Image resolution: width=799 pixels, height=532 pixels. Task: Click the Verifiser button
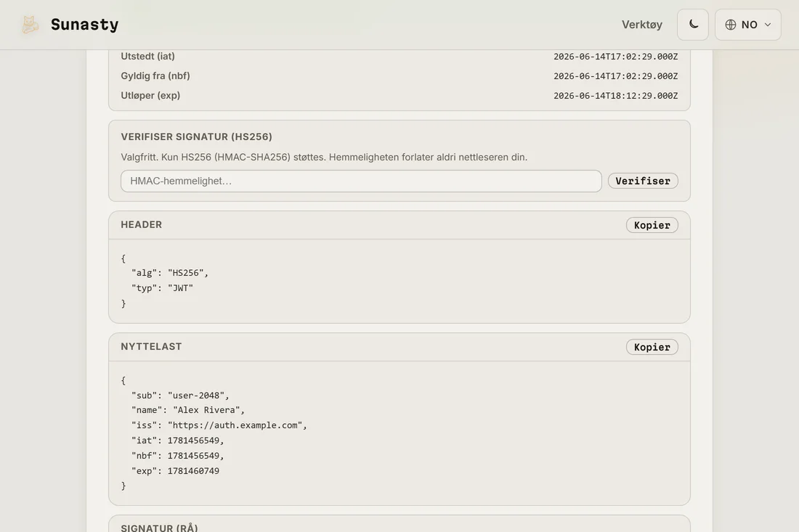coord(643,181)
